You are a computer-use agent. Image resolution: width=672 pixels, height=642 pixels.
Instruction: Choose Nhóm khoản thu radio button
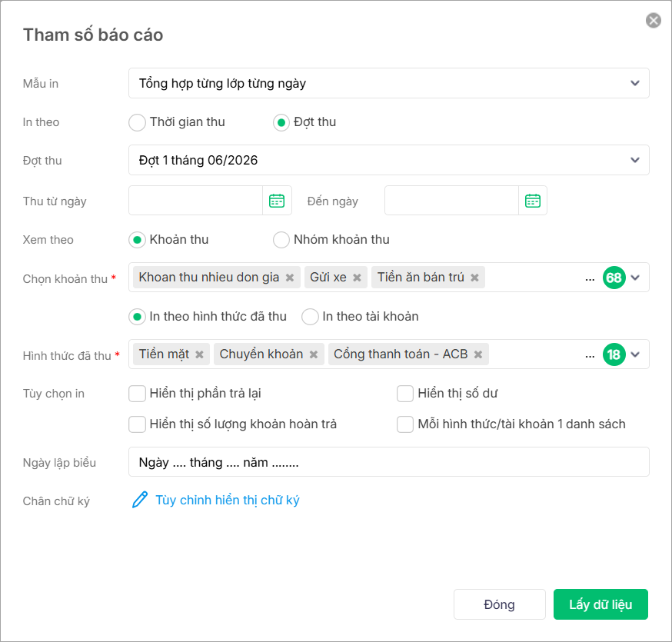(x=281, y=240)
